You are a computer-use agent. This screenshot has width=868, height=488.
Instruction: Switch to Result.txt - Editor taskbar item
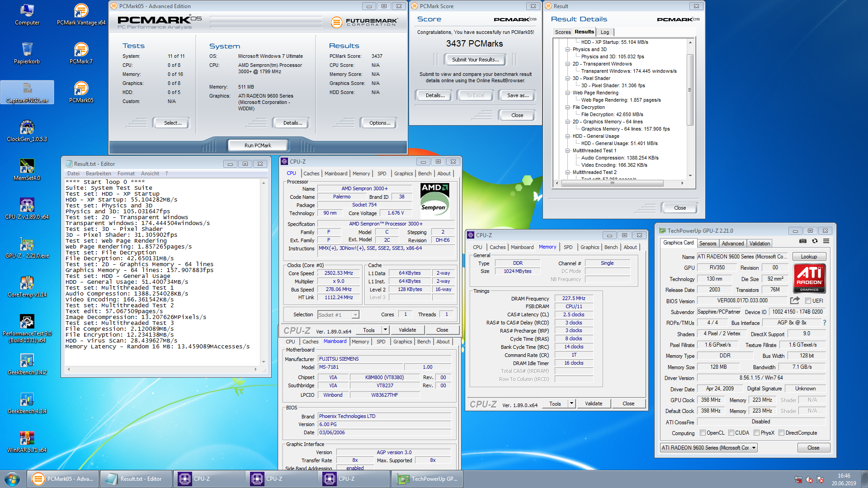[x=136, y=479]
